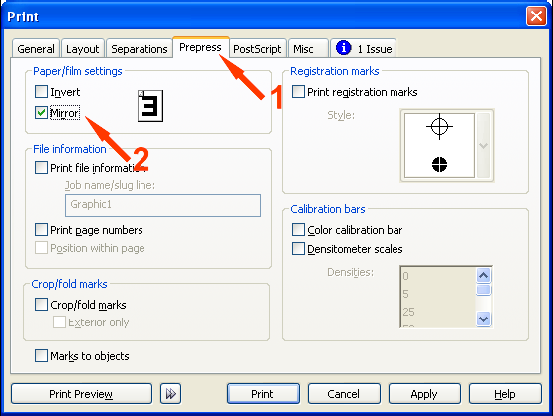Screen dimensions: 553x416
Task: Toggle Position within page checkbox
Action: (x=41, y=248)
